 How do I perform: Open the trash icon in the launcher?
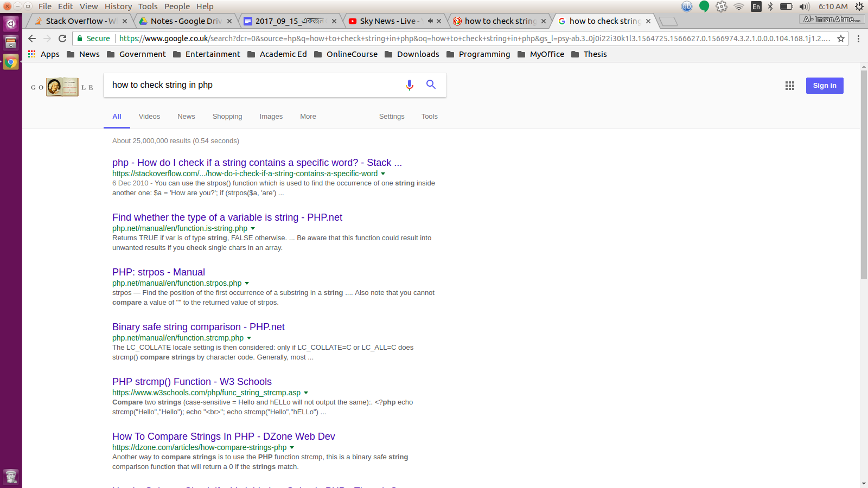click(x=11, y=477)
